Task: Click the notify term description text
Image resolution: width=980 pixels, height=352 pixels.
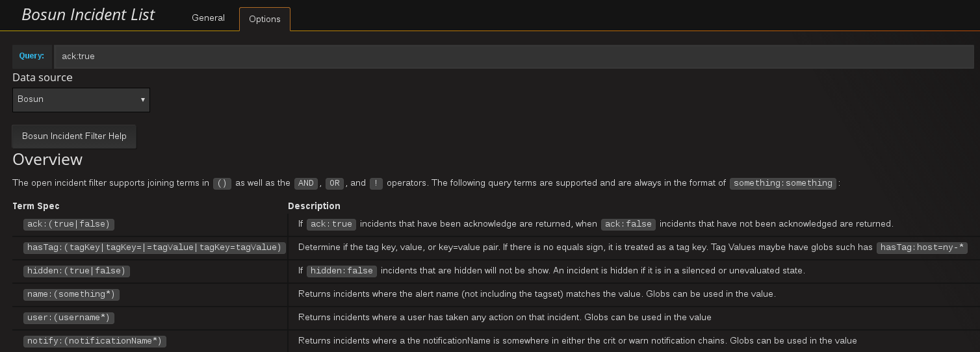Action: pyautogui.click(x=578, y=341)
